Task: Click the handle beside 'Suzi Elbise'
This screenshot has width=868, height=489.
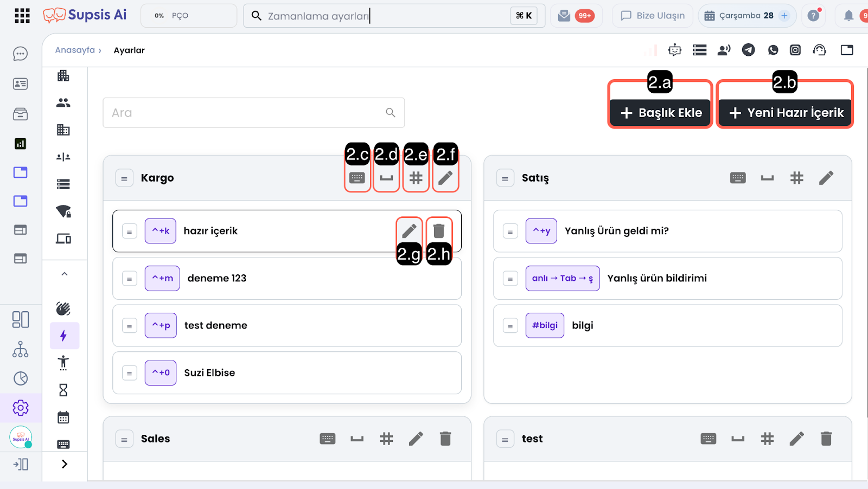Action: pyautogui.click(x=130, y=374)
